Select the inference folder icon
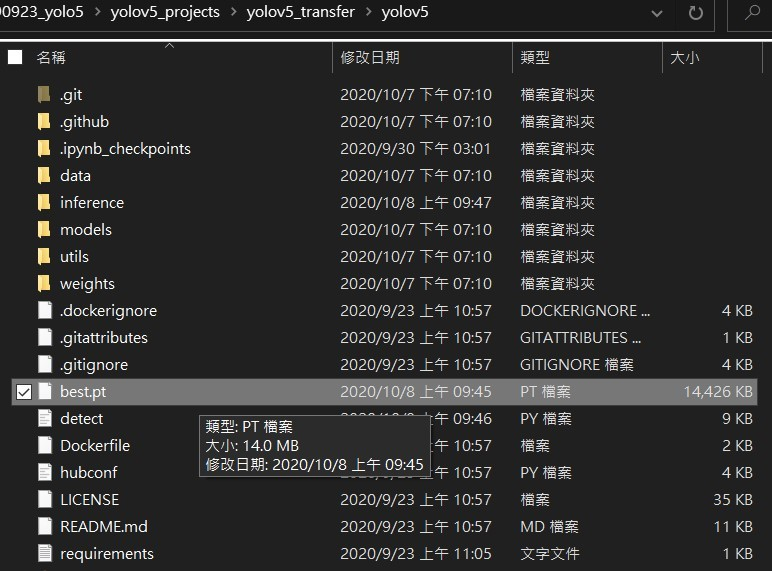Viewport: 772px width, 571px height. tap(44, 202)
